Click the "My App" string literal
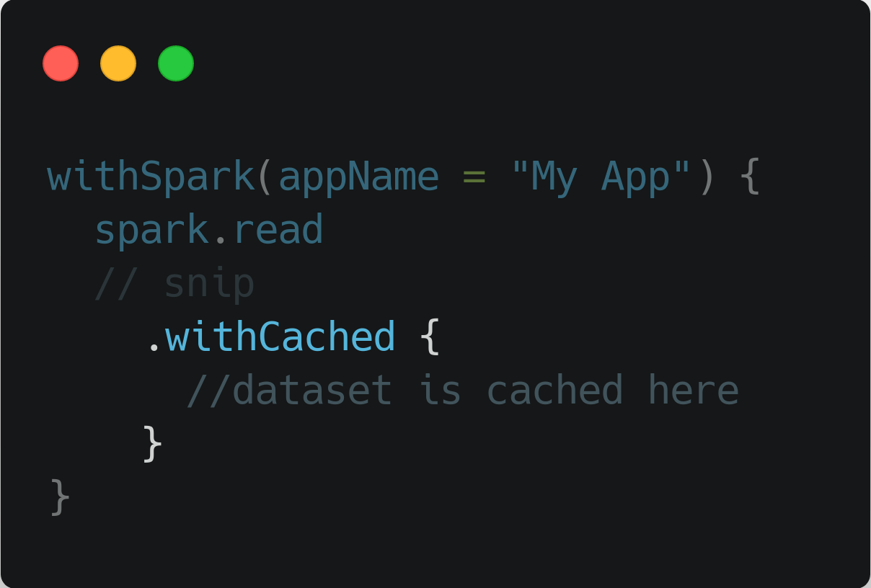Viewport: 871px width, 588px height. tap(601, 177)
